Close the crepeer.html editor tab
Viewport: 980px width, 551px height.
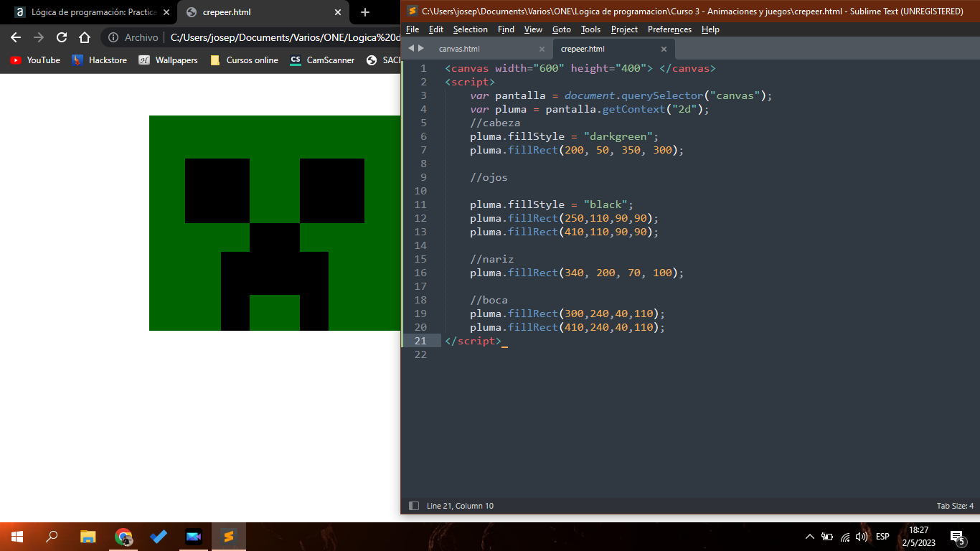pos(664,49)
